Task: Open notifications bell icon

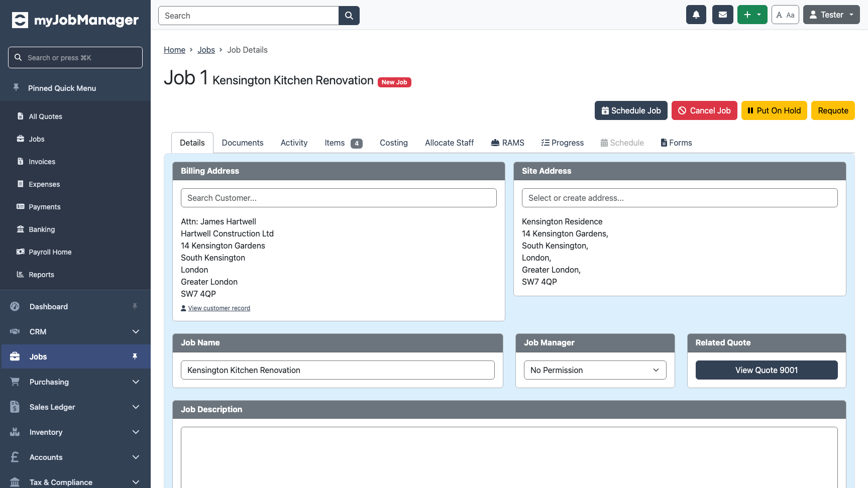Action: [696, 15]
